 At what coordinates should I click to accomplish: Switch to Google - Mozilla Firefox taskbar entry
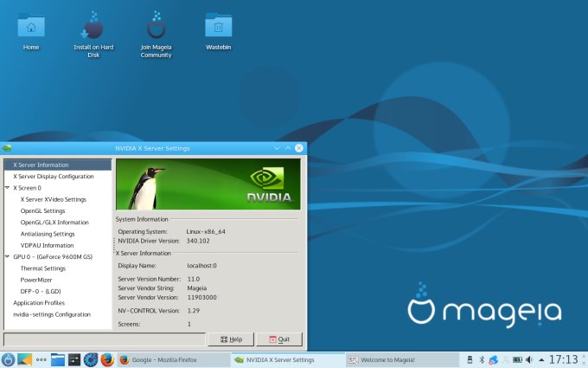click(x=174, y=359)
